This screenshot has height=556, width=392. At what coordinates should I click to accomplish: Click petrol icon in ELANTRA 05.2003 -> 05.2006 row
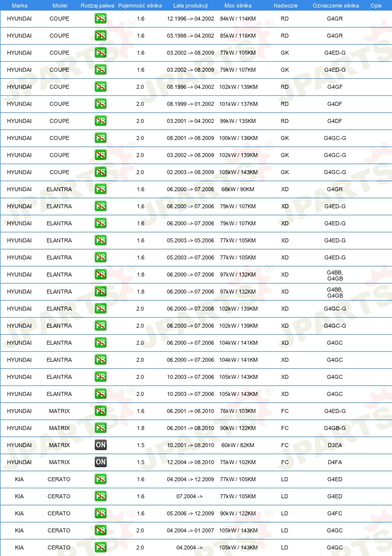point(101,240)
